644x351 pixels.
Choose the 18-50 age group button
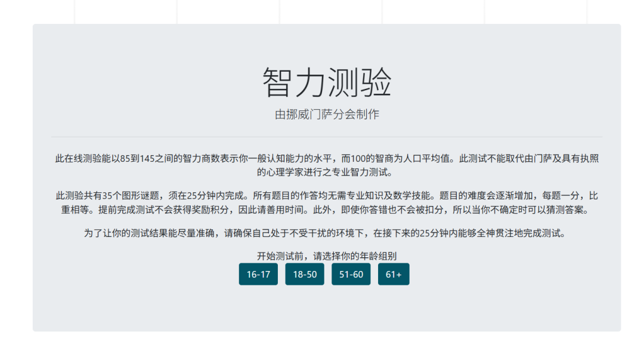[305, 274]
